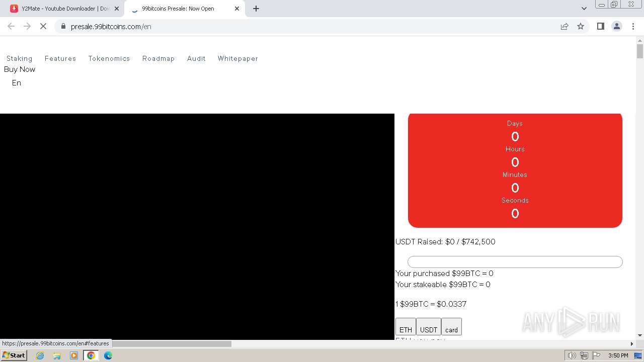Click the Buy Now link

[x=20, y=69]
